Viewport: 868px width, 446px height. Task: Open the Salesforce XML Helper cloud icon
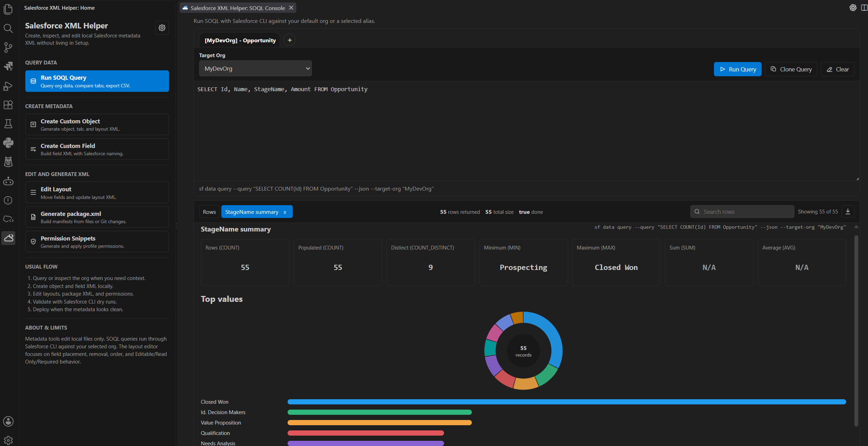8,238
